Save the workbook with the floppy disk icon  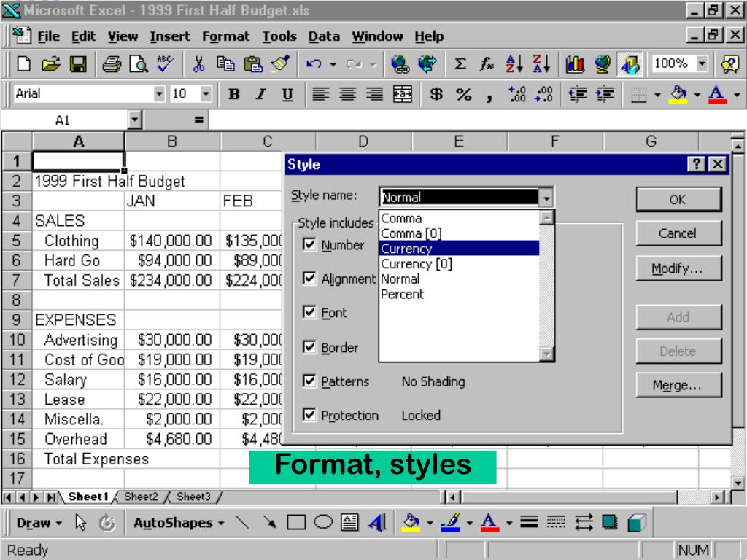pyautogui.click(x=78, y=64)
